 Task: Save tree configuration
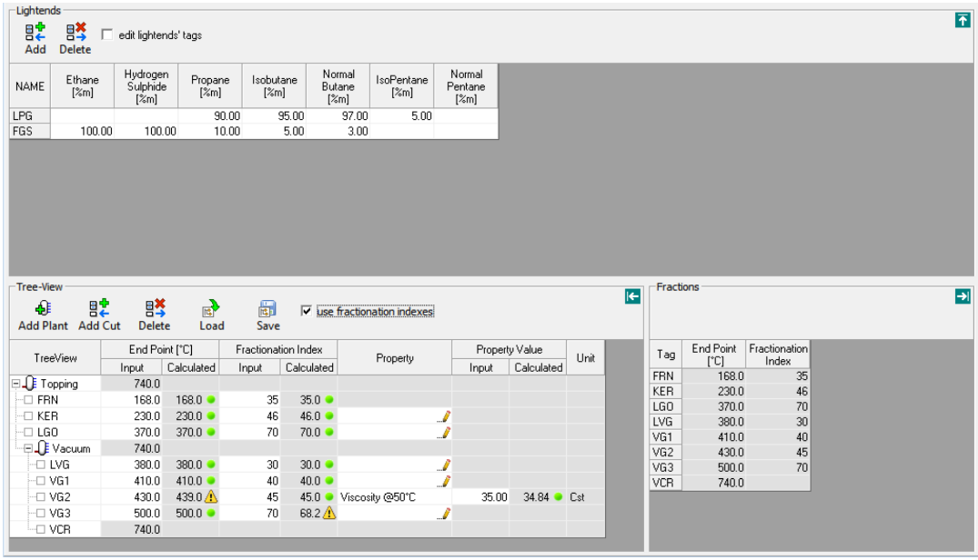click(x=267, y=315)
